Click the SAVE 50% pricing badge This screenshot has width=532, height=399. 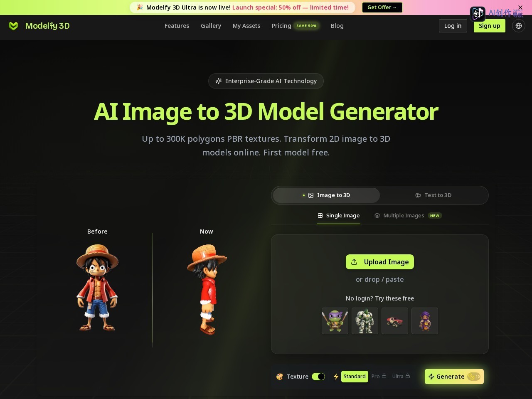(x=306, y=26)
